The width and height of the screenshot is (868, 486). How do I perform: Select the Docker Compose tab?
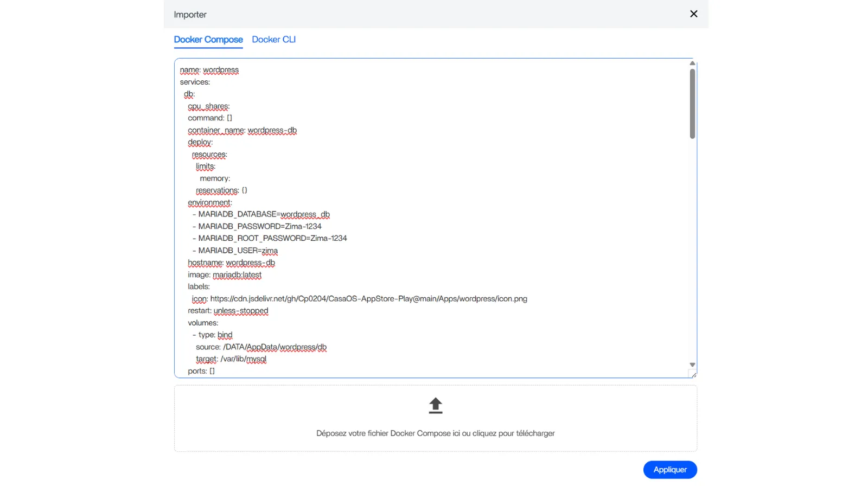coord(208,40)
